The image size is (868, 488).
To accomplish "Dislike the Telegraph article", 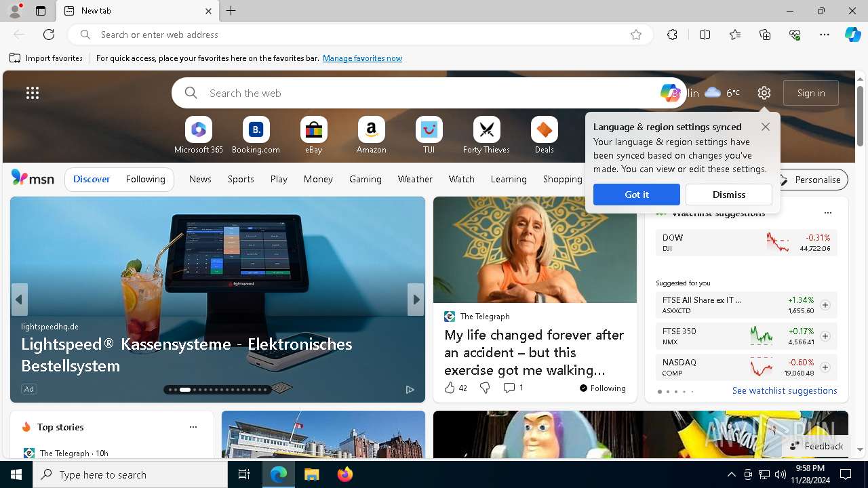I will click(485, 388).
